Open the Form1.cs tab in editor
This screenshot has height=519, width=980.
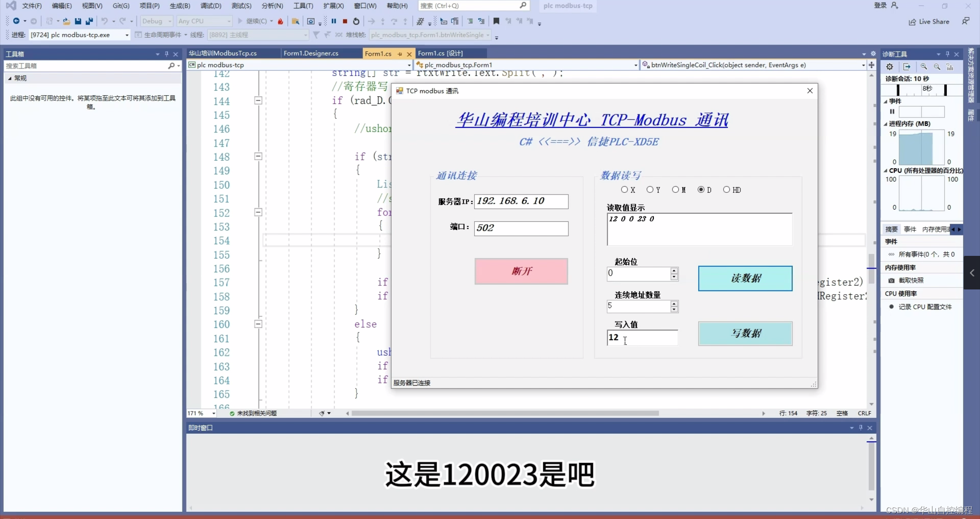click(x=378, y=53)
